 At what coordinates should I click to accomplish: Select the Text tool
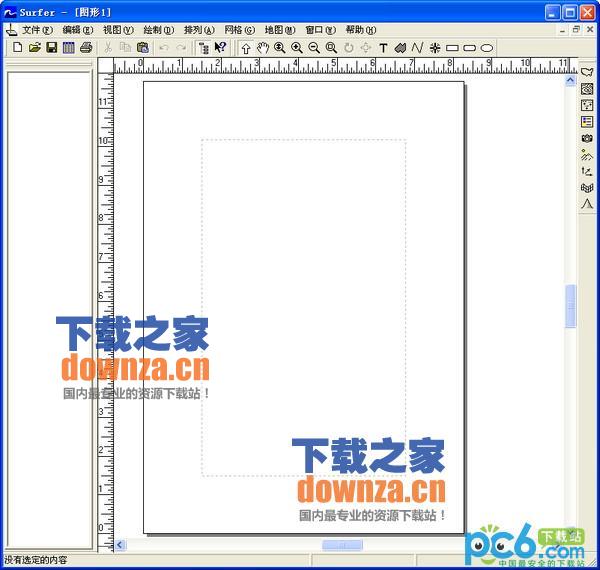click(383, 48)
